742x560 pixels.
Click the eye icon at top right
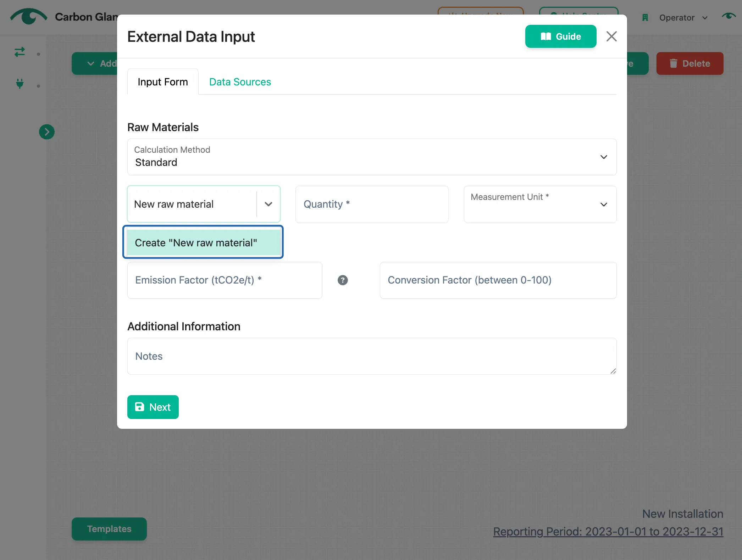(729, 16)
